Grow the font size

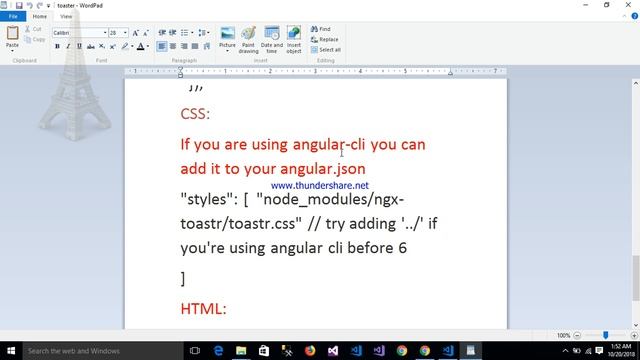pyautogui.click(x=136, y=33)
